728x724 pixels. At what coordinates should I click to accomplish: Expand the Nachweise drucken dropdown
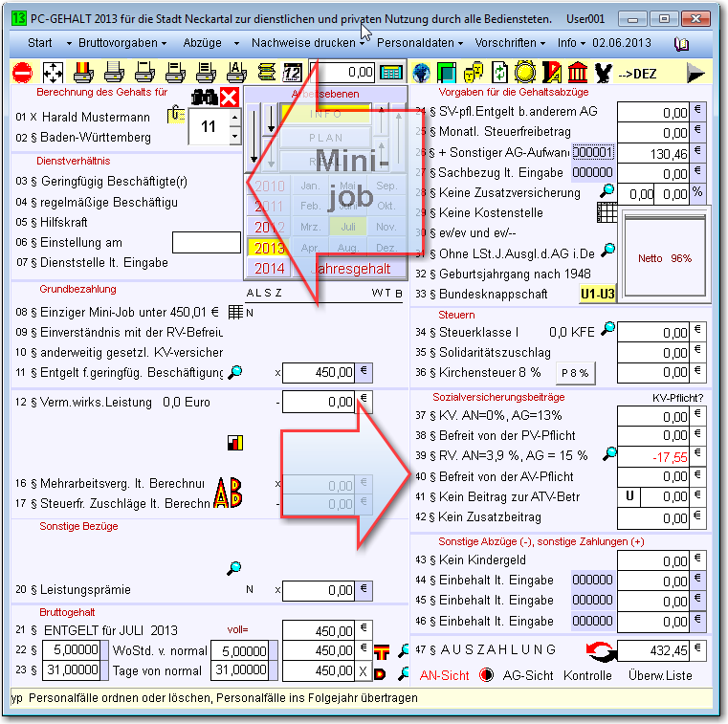point(362,44)
